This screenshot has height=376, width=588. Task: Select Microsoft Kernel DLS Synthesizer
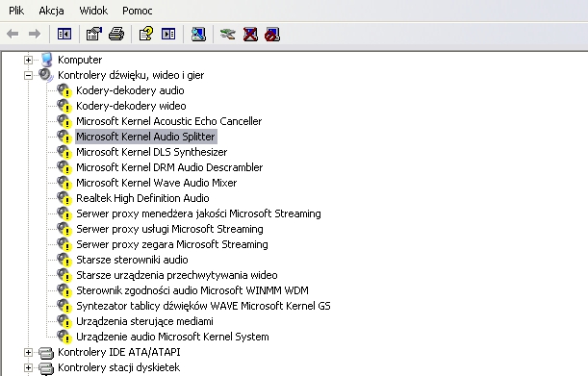point(151,152)
